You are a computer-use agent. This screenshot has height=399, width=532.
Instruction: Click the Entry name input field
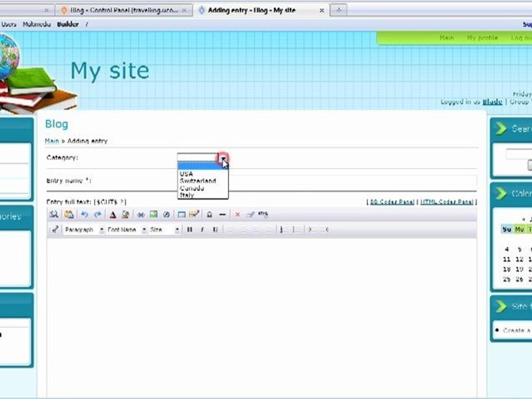pos(327,180)
